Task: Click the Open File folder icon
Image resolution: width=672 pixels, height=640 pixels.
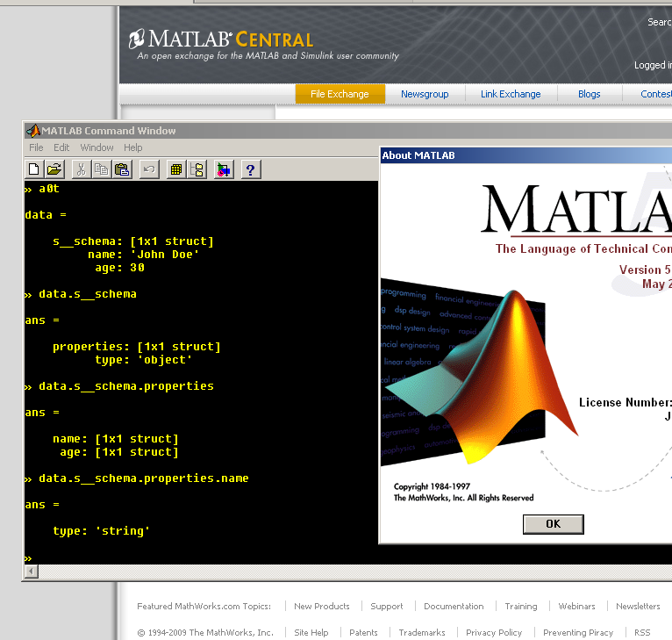Action: (54, 169)
